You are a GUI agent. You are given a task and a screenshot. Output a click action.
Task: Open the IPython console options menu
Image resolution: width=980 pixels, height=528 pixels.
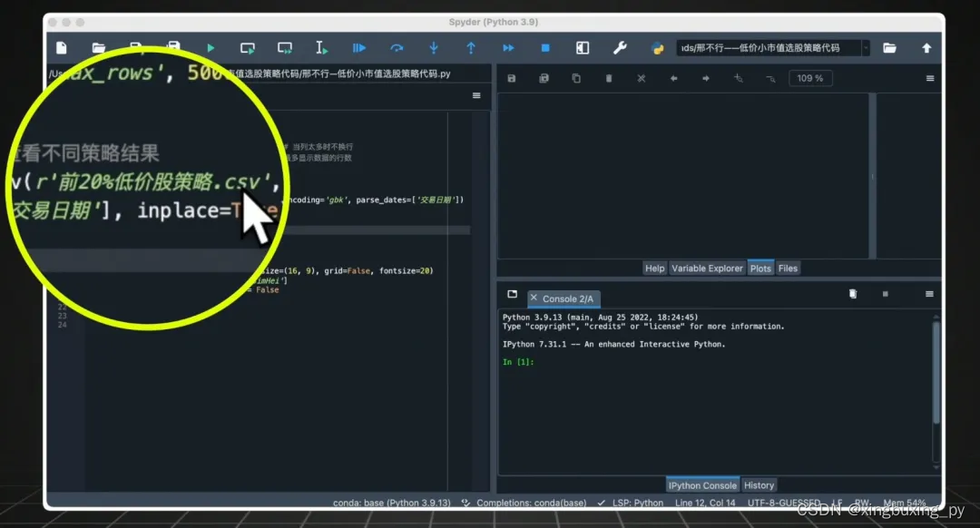tap(929, 294)
